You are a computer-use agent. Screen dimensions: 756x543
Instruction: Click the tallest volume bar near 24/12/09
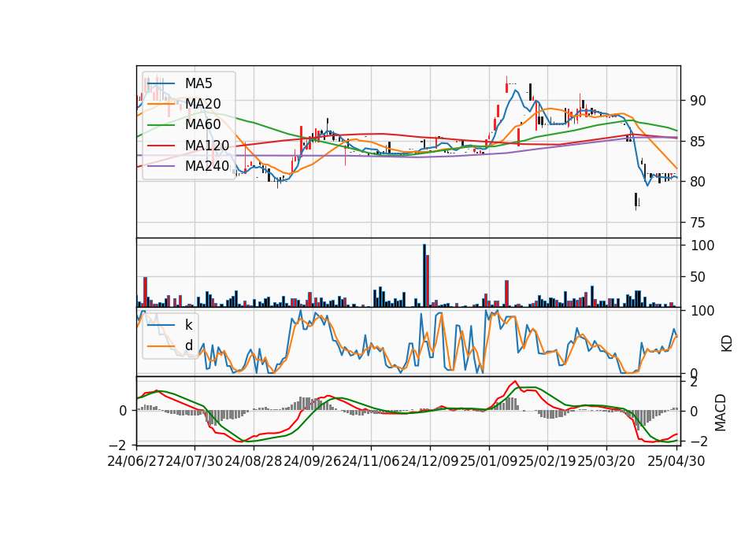coord(424,275)
